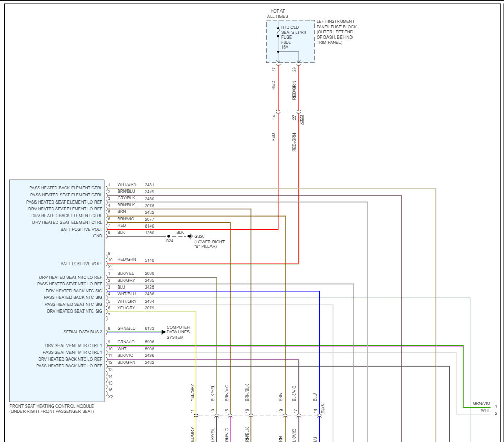Click the arrowhead pointing to Computer Data Lines
The width and height of the screenshot is (504, 442).
point(163,332)
